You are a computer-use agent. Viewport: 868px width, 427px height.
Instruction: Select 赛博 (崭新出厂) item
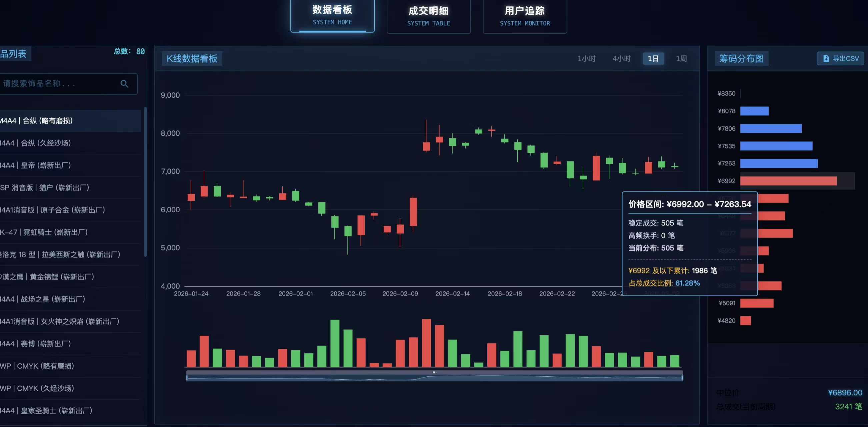coord(70,343)
